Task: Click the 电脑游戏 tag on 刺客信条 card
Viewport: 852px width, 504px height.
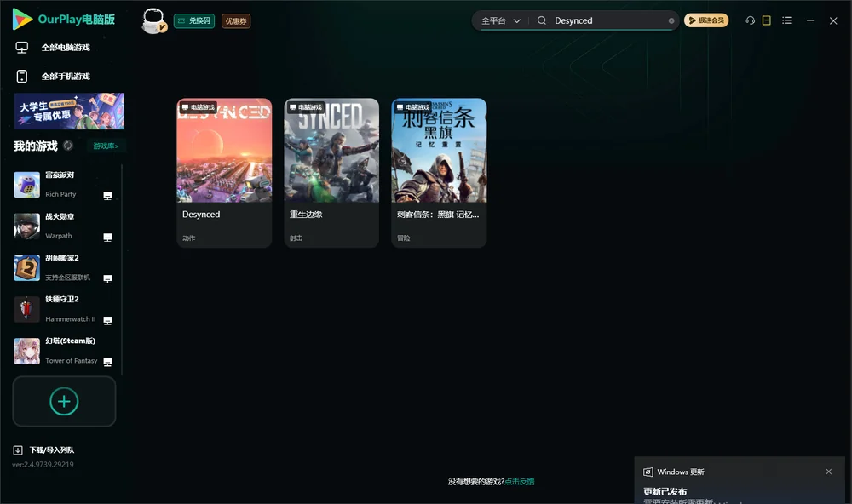Action: tap(413, 107)
